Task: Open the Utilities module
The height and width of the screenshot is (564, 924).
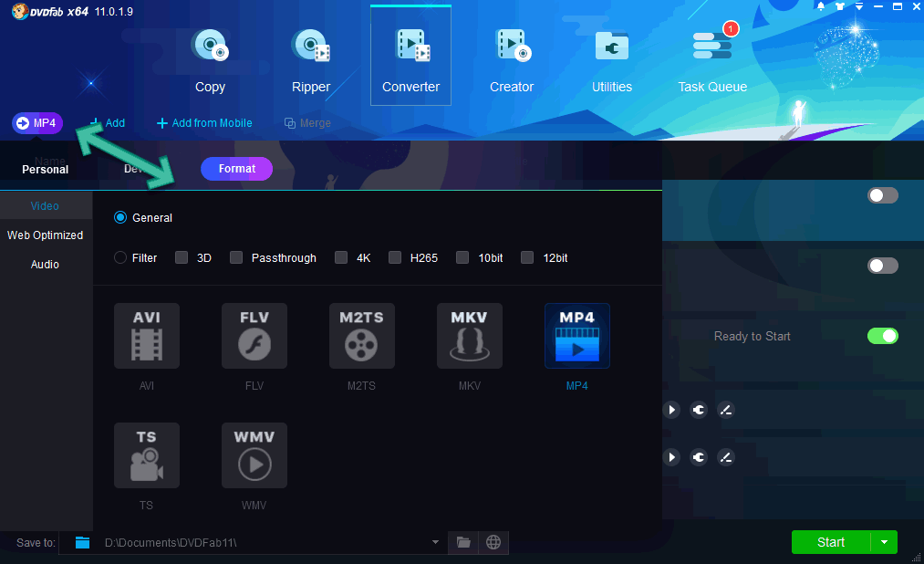Action: point(612,61)
